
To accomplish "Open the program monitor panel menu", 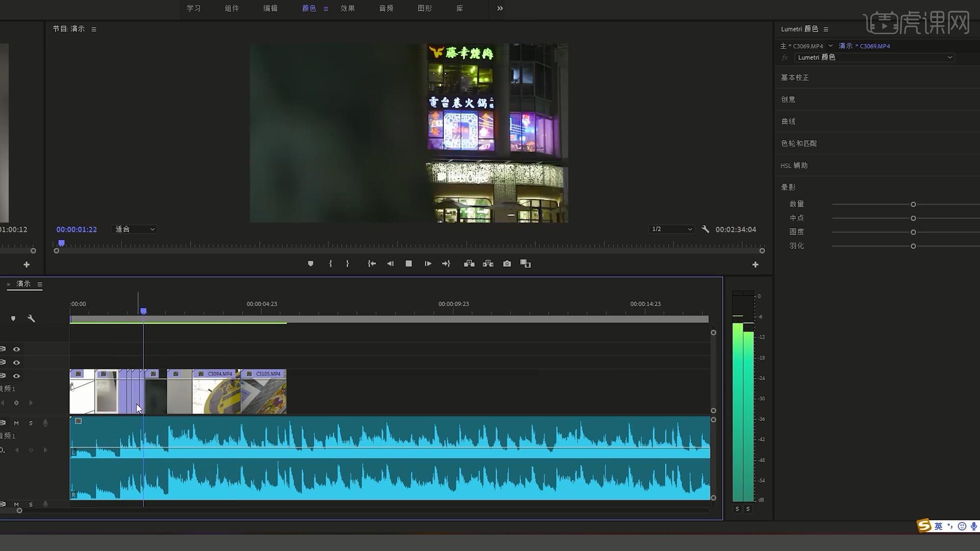I will (94, 29).
